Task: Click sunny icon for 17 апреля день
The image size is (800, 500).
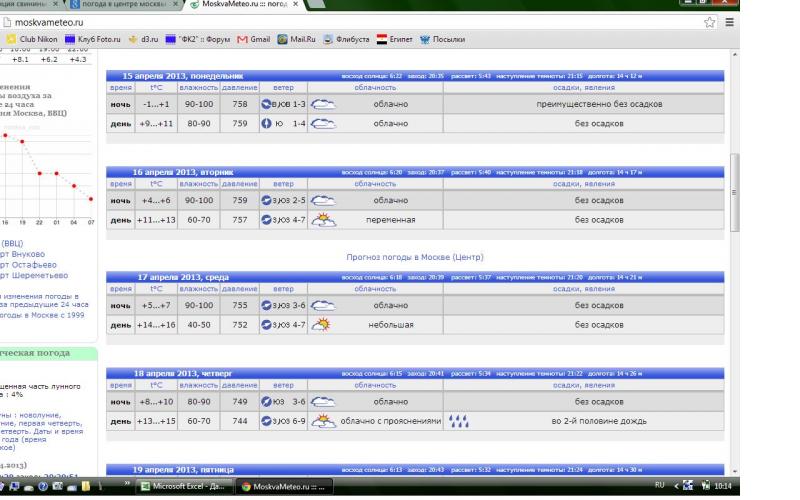Action: [x=321, y=324]
